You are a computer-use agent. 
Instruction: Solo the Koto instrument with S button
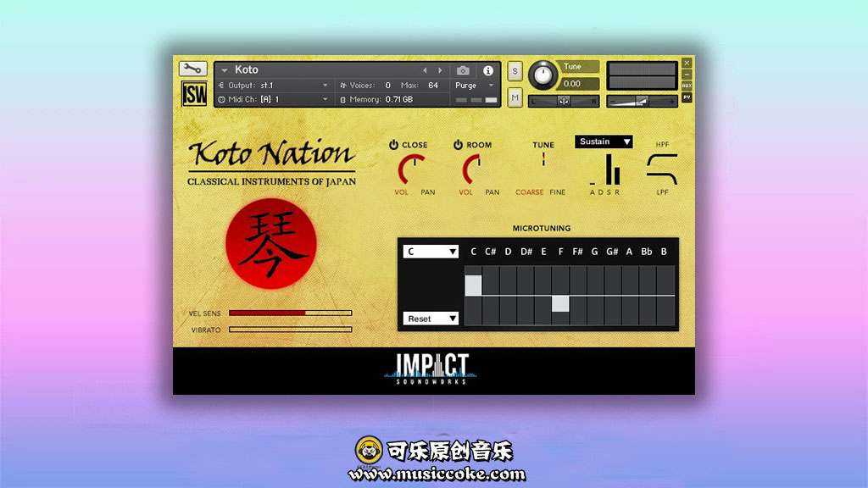pos(515,71)
